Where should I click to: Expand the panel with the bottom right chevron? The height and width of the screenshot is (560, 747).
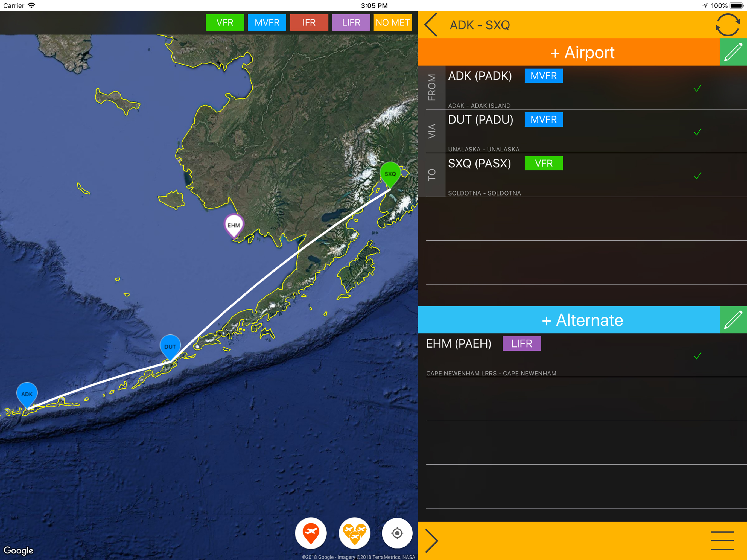(x=431, y=540)
